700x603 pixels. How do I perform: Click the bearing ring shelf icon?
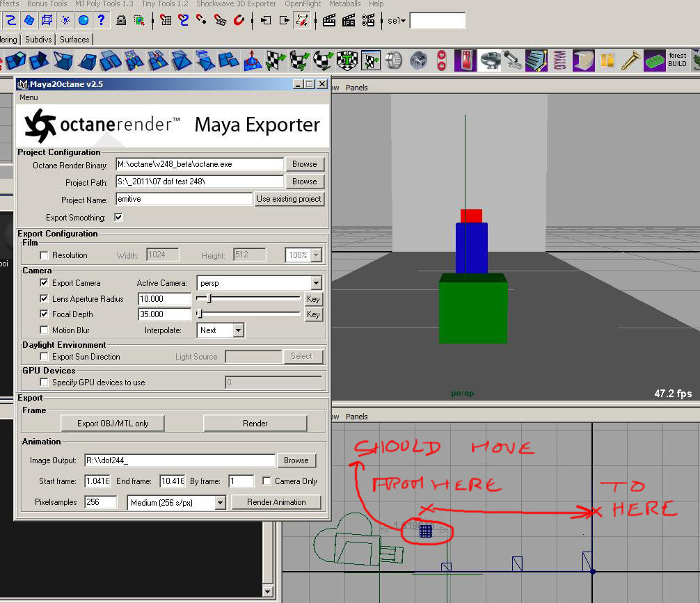(x=394, y=61)
